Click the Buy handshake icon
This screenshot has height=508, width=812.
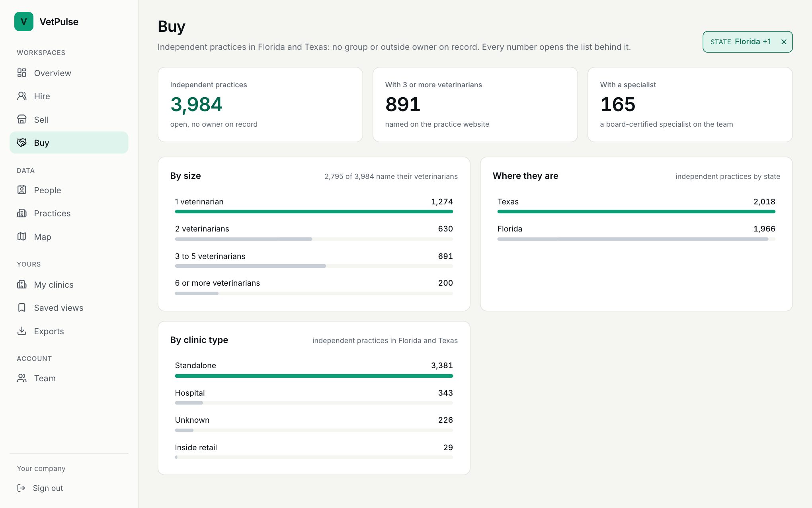22,143
